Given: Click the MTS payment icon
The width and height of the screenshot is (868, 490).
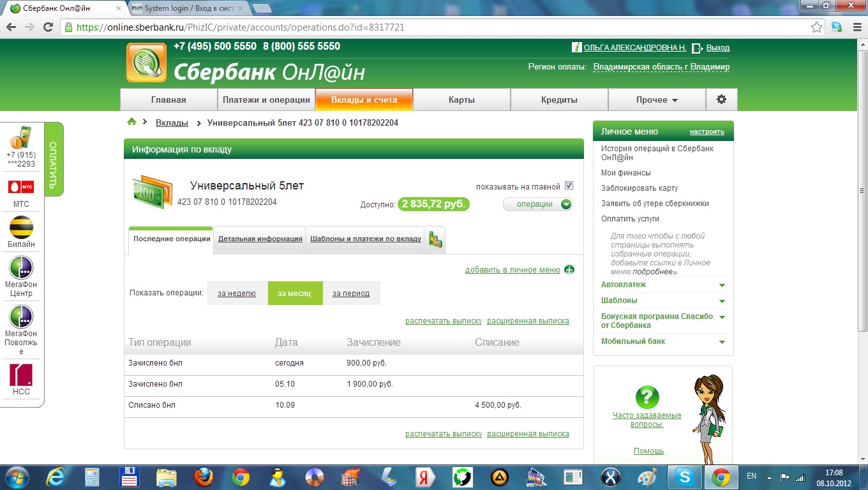Looking at the screenshot, I should click(21, 186).
